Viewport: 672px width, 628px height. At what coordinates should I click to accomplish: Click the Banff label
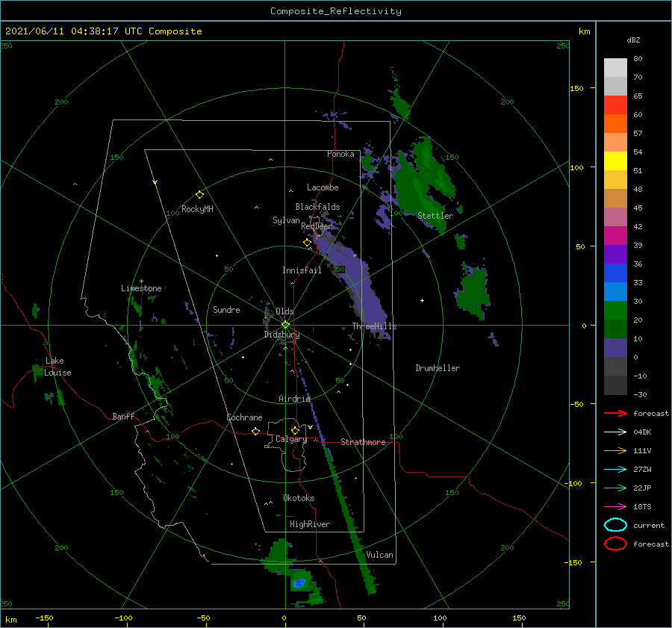pyautogui.click(x=123, y=417)
